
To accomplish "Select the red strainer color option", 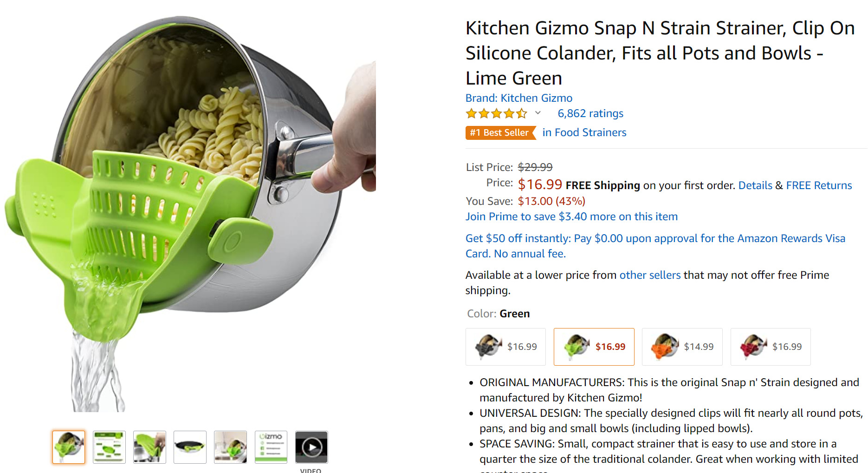I will point(771,347).
